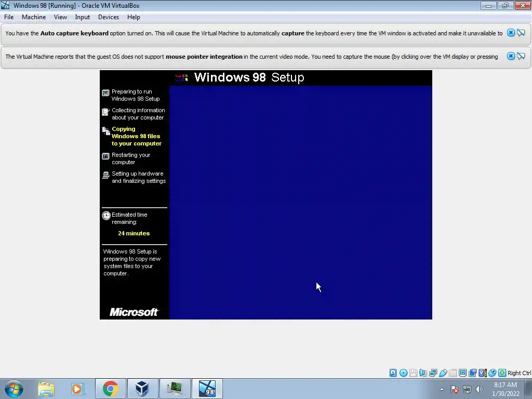Open the Devices menu
532x399 pixels.
pos(109,17)
